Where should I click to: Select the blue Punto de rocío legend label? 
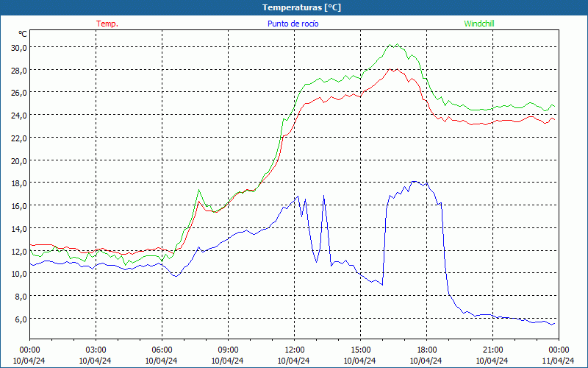pyautogui.click(x=293, y=24)
